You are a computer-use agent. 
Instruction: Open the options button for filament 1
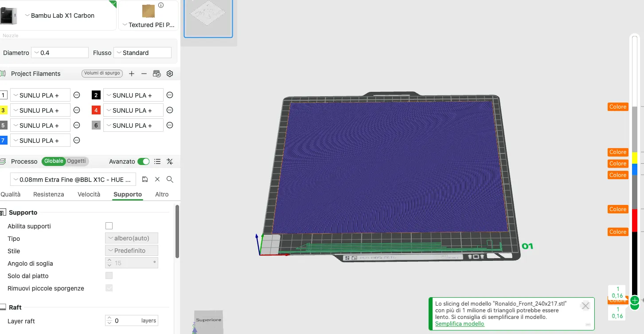point(77,95)
